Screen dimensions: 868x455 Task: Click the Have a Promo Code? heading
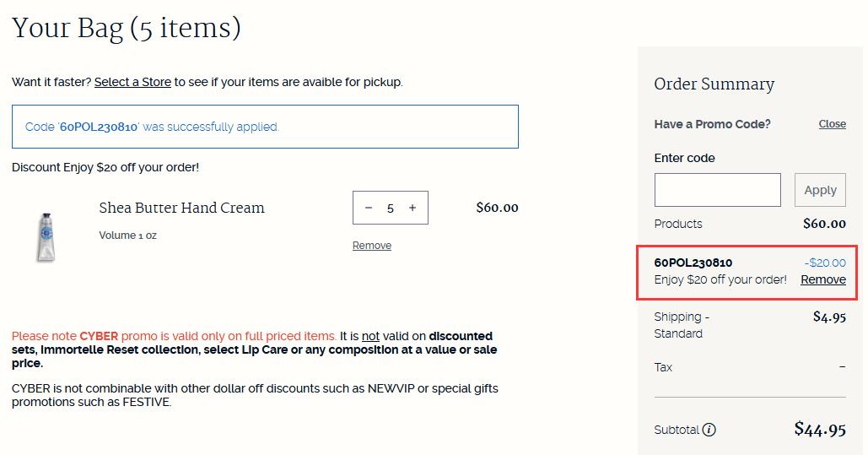[x=712, y=124]
